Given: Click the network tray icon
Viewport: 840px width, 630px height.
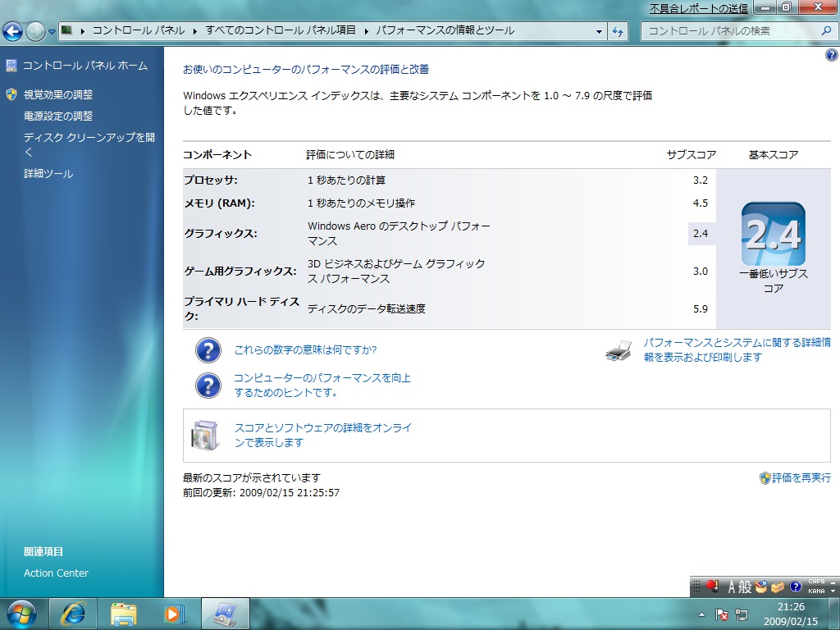Looking at the screenshot, I should 742,614.
